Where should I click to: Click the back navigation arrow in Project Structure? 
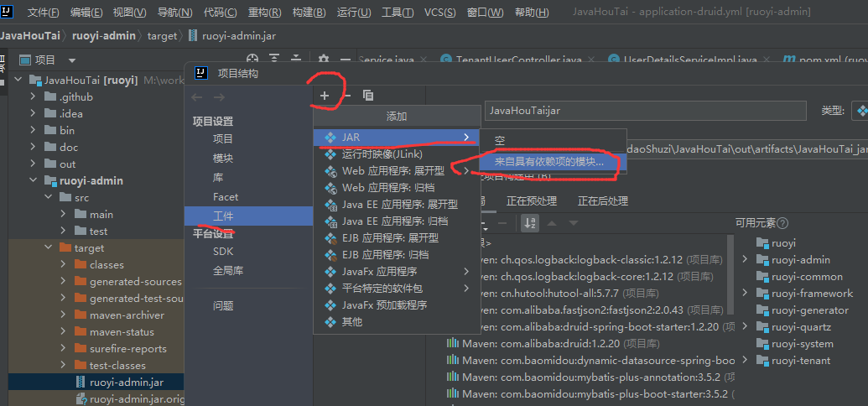tap(198, 97)
